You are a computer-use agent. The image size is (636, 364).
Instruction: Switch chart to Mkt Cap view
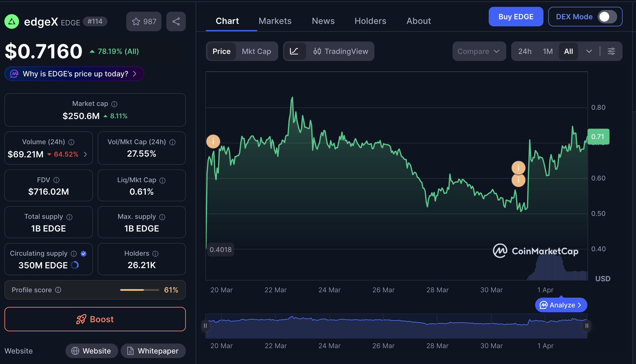pos(256,51)
